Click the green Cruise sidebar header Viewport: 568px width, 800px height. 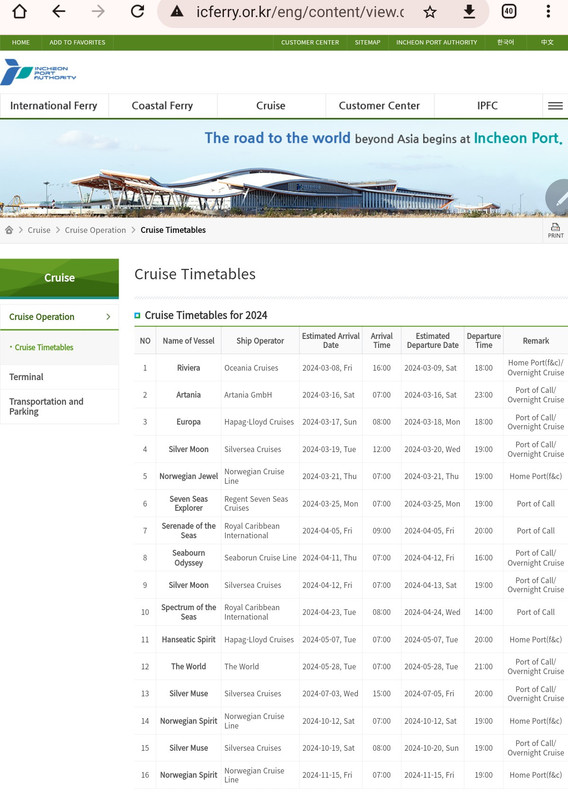[x=59, y=278]
